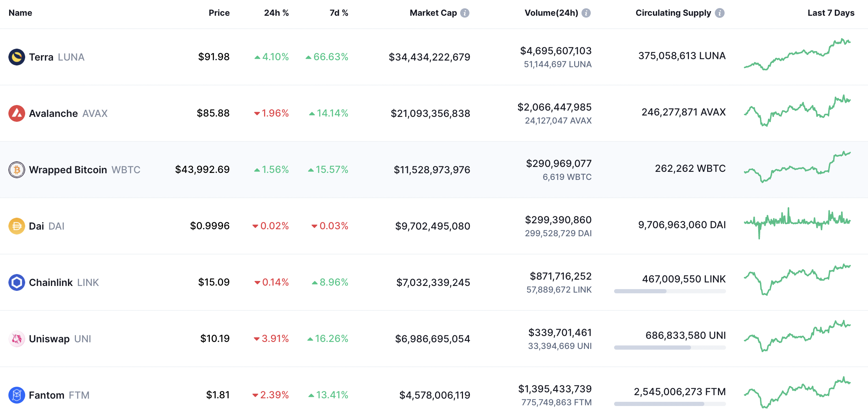
Task: Click Wrapped Bitcoin's 7d up arrow
Action: tap(311, 170)
